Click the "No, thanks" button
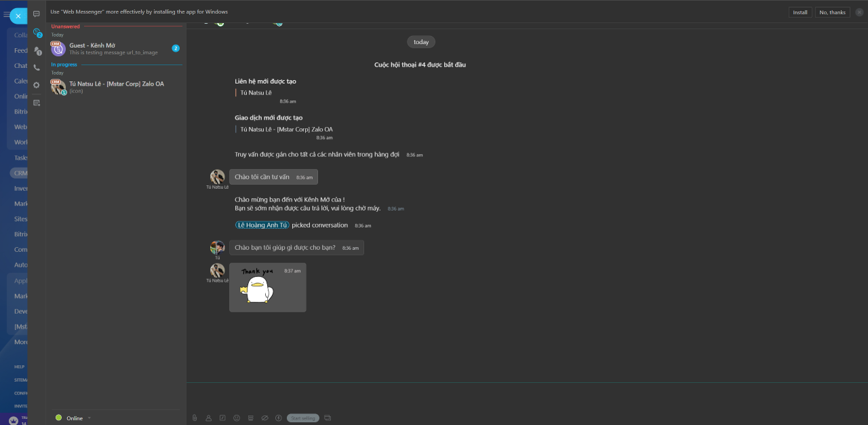 [x=832, y=12]
